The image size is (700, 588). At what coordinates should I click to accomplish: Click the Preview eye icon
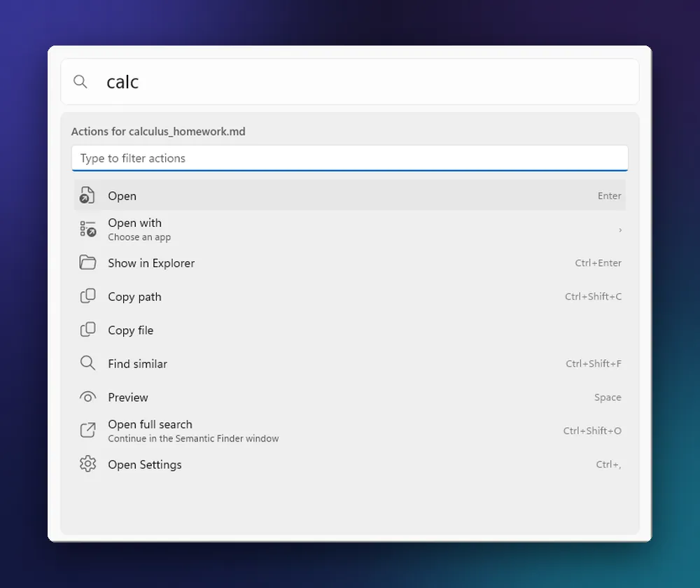87,397
